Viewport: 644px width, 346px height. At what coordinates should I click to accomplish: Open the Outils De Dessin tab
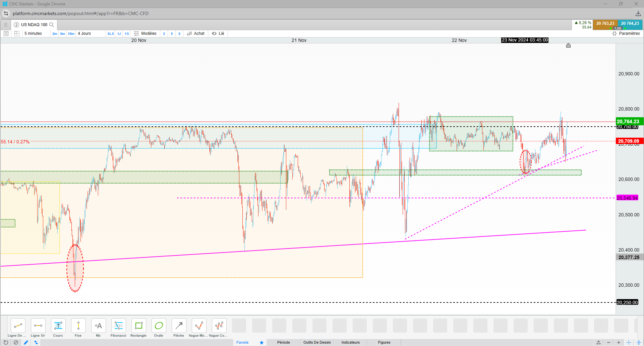click(317, 342)
